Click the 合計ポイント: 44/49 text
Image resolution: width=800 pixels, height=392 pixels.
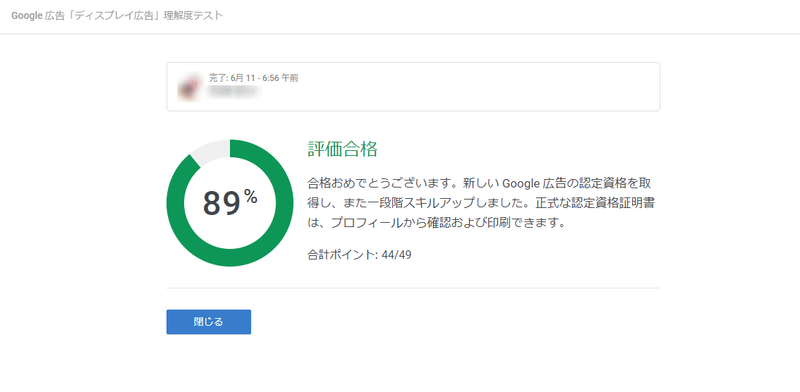coord(359,255)
